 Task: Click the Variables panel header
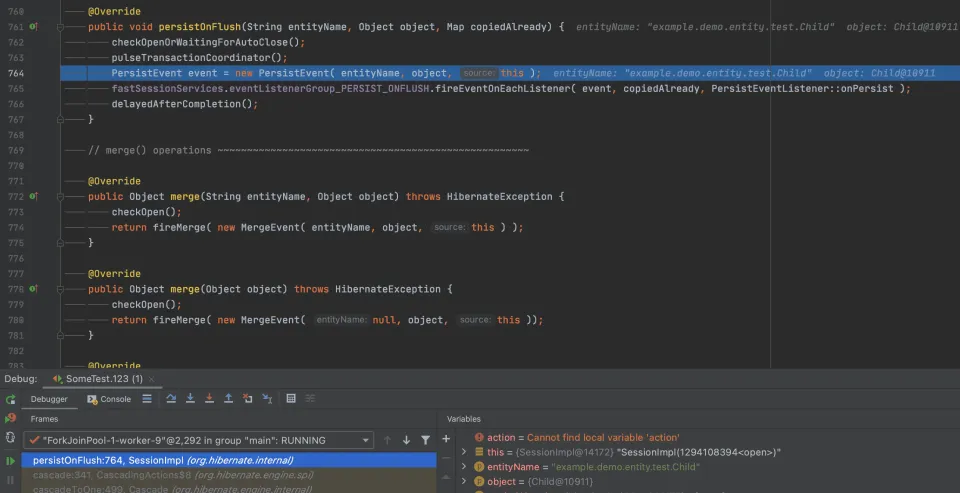click(463, 419)
